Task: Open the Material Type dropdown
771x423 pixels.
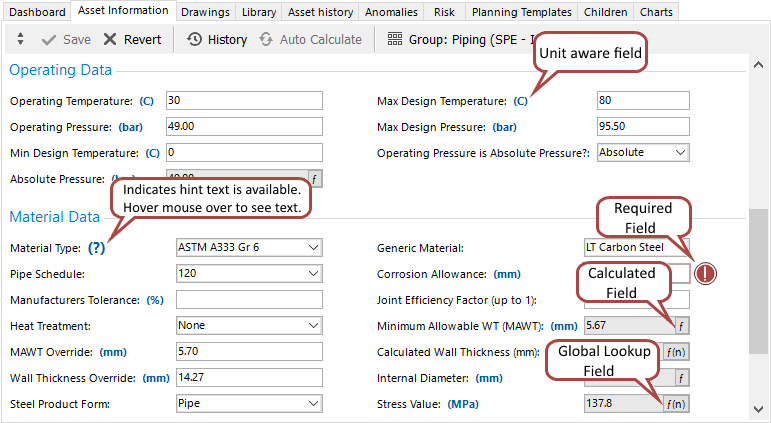Action: tap(313, 248)
